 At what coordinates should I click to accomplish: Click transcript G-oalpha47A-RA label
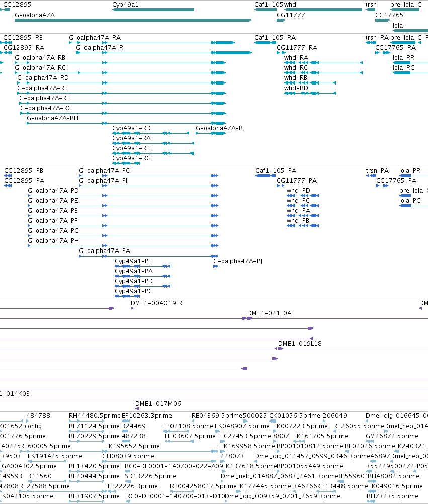[x=95, y=38]
